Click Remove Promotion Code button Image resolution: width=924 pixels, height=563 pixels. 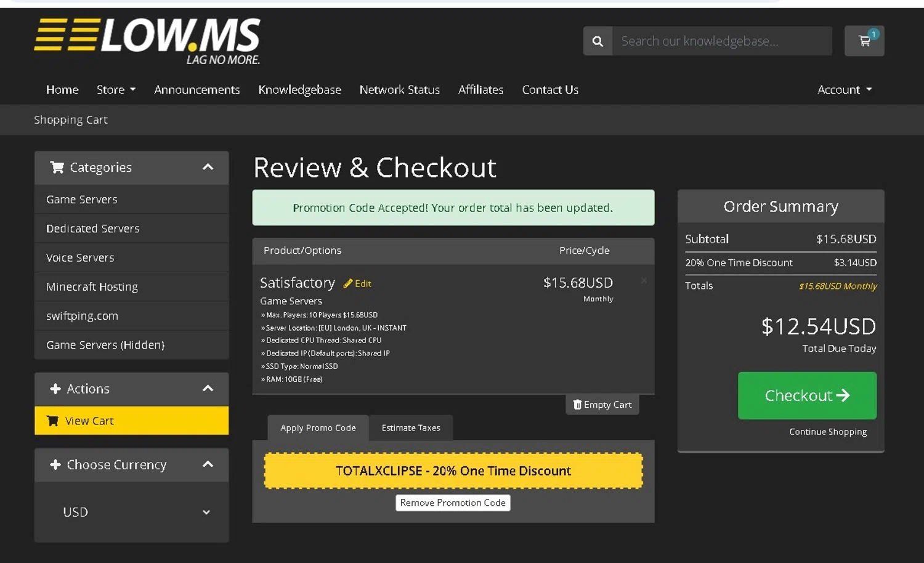[453, 503]
